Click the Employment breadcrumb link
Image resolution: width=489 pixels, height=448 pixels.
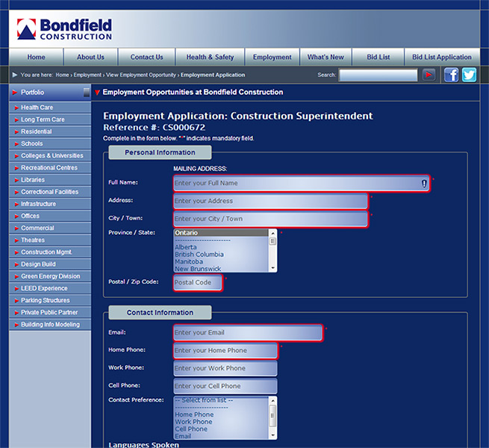click(87, 75)
